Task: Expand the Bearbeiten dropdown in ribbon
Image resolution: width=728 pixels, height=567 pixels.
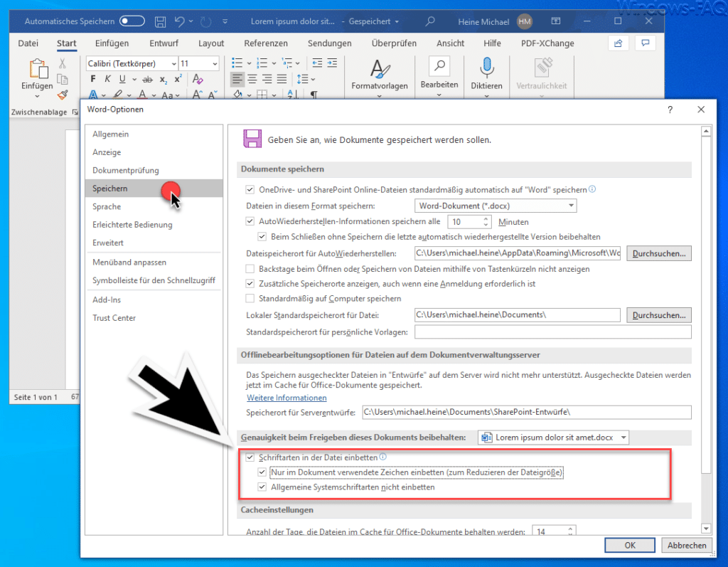Action: coord(439,95)
